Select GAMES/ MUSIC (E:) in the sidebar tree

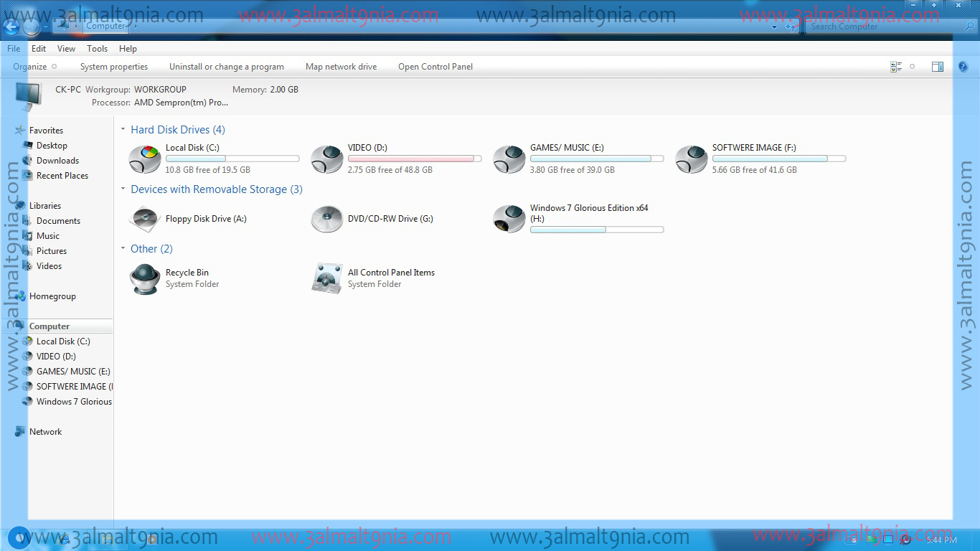[73, 372]
